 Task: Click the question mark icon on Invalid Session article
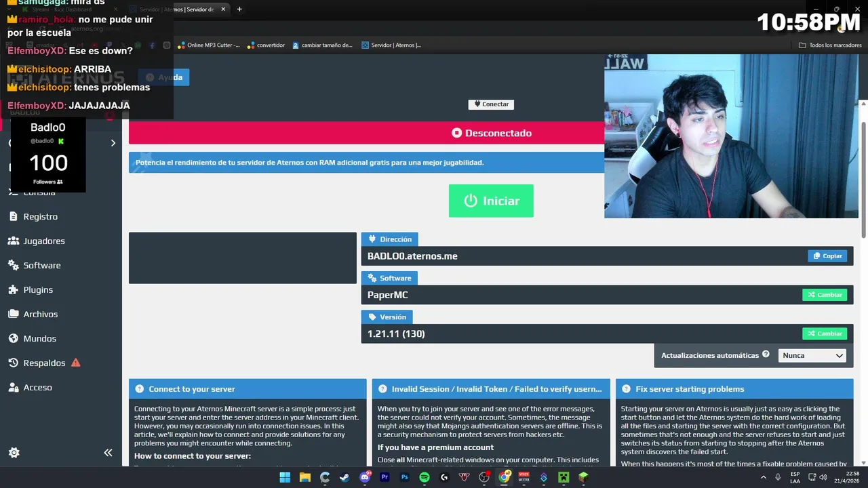[x=382, y=389]
